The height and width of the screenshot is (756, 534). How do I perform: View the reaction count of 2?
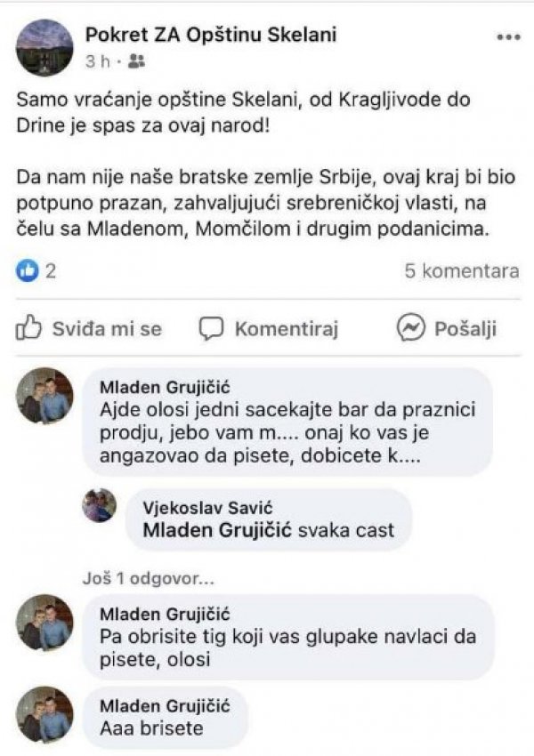tap(51, 271)
